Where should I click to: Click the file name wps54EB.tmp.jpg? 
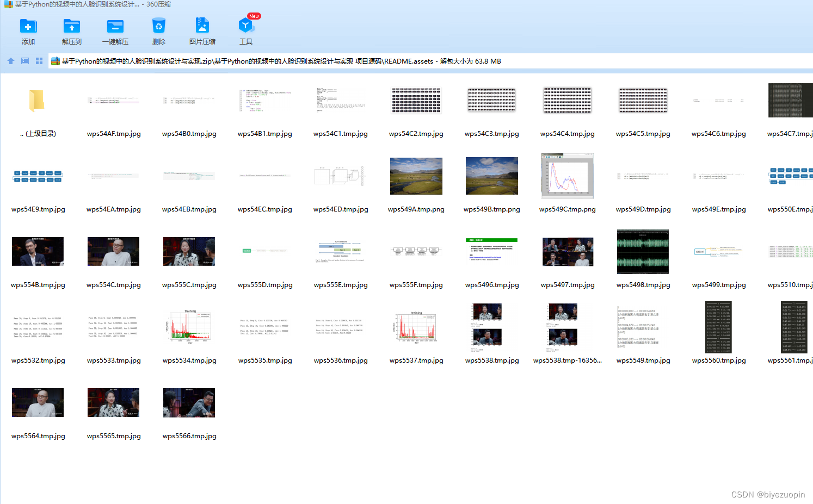pos(189,209)
